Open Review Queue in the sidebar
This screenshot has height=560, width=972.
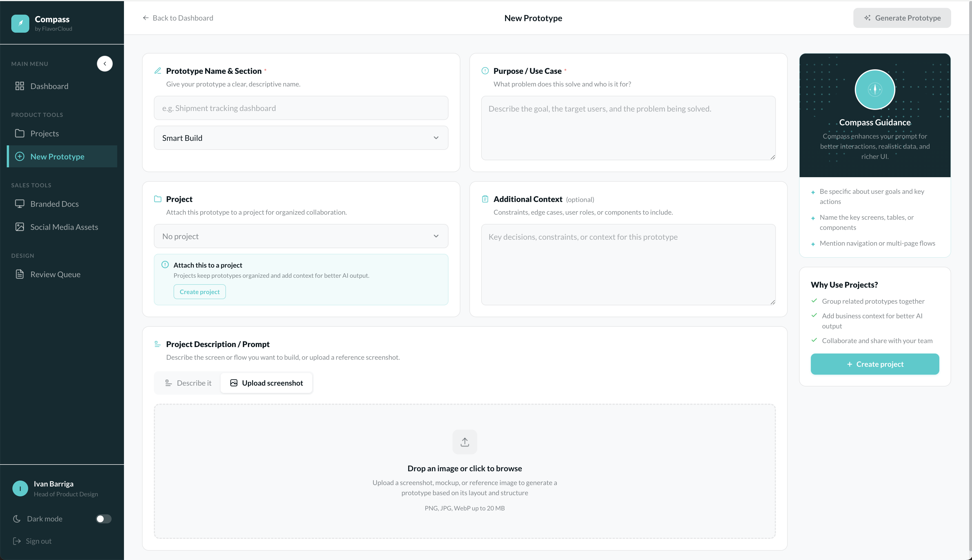pos(62,274)
